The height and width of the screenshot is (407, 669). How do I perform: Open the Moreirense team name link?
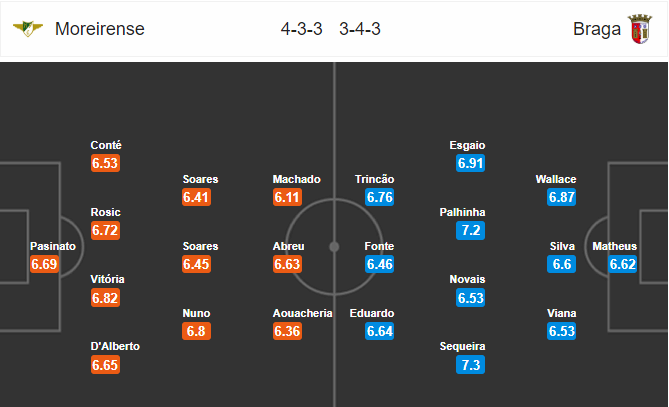click(100, 29)
